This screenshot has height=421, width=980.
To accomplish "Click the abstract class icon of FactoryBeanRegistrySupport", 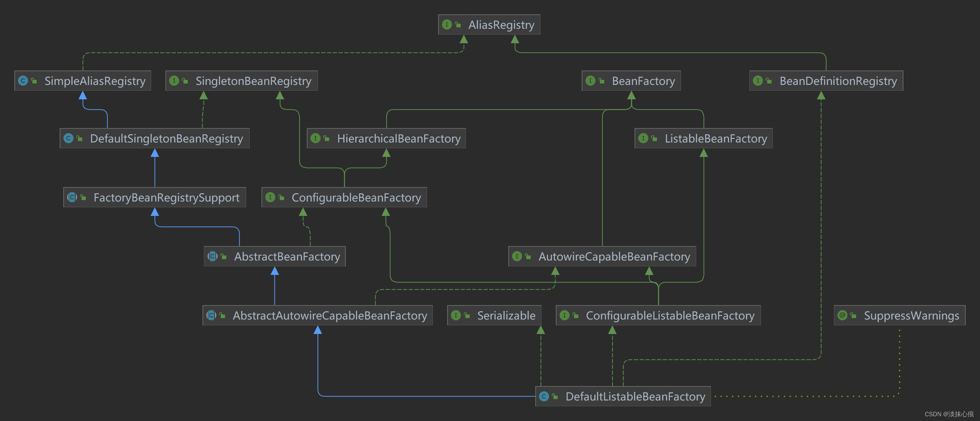I will (x=72, y=197).
